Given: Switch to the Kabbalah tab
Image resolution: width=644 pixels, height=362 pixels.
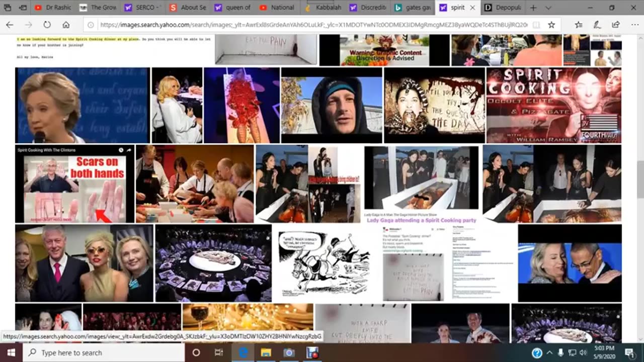Looking at the screenshot, I should pyautogui.click(x=322, y=8).
